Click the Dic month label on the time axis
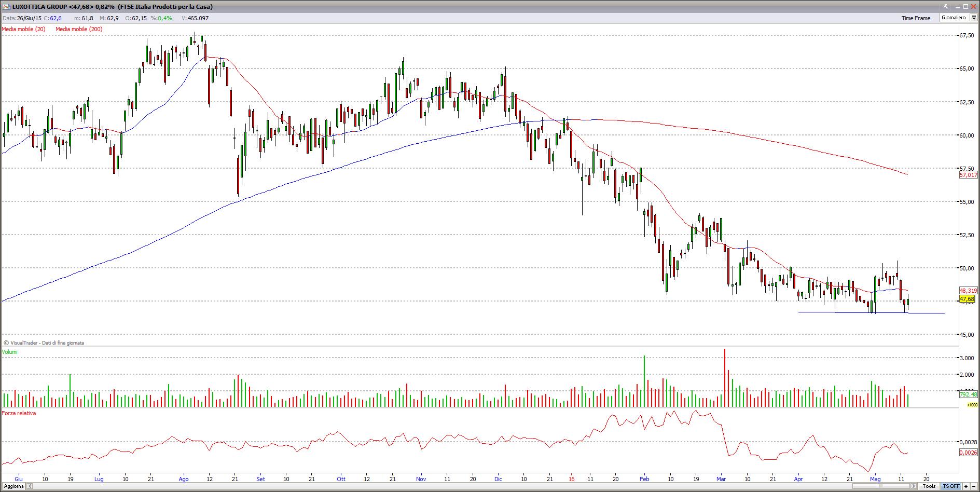The height and width of the screenshot is (492, 980). [x=498, y=479]
